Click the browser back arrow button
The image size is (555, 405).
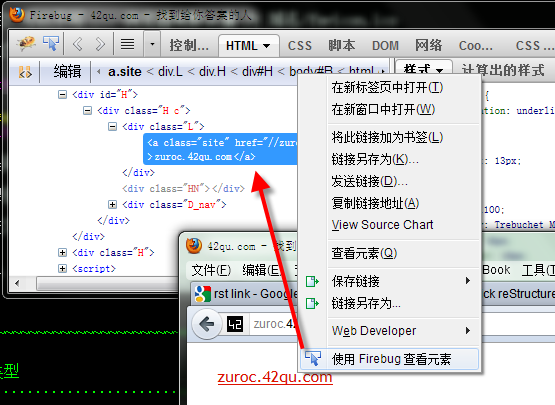click(x=207, y=323)
